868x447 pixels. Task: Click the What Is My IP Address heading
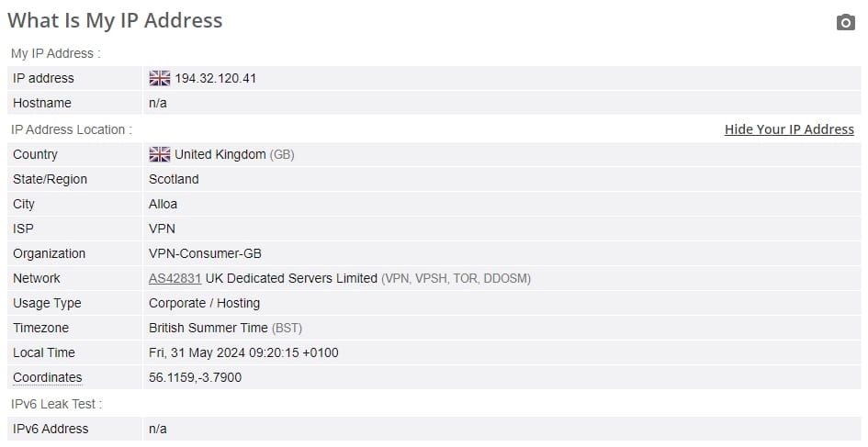tap(115, 20)
